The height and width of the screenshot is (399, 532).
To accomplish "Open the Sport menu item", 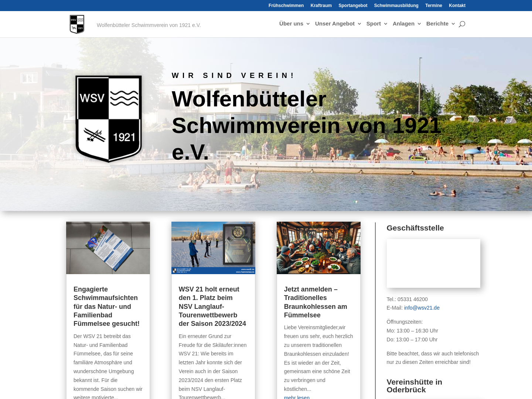I will [x=374, y=24].
